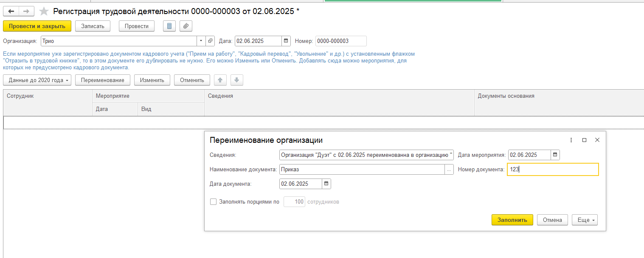Move row down with arrow icon
644x258 pixels.
coord(237,80)
